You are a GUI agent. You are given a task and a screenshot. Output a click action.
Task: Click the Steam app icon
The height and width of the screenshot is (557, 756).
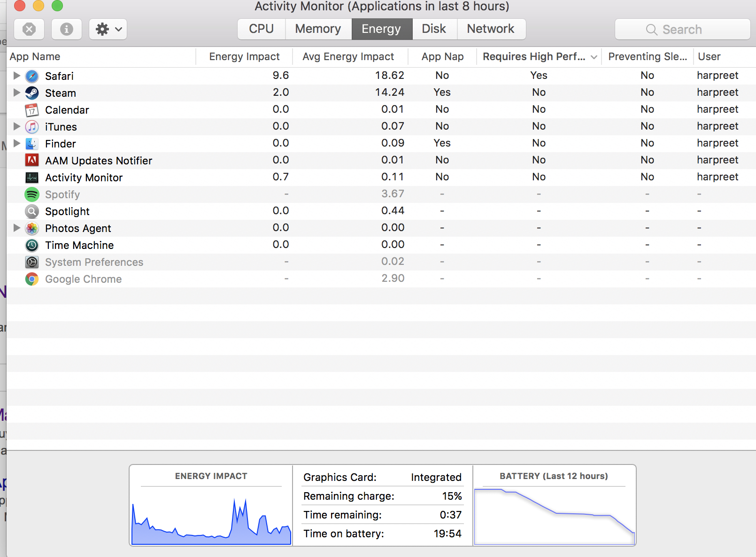(32, 93)
